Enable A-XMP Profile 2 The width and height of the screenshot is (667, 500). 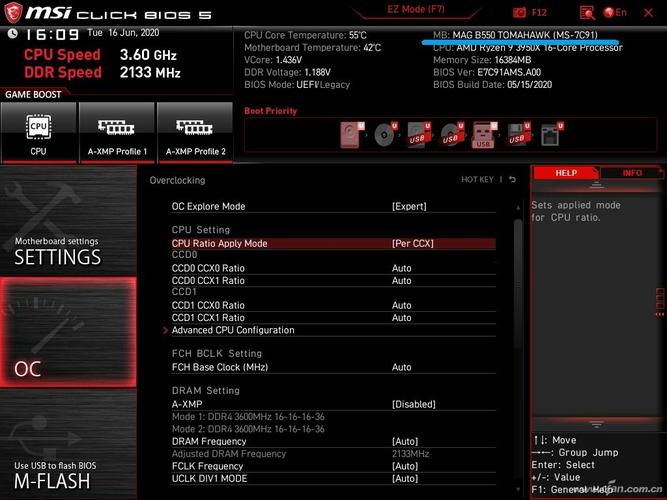tap(195, 133)
